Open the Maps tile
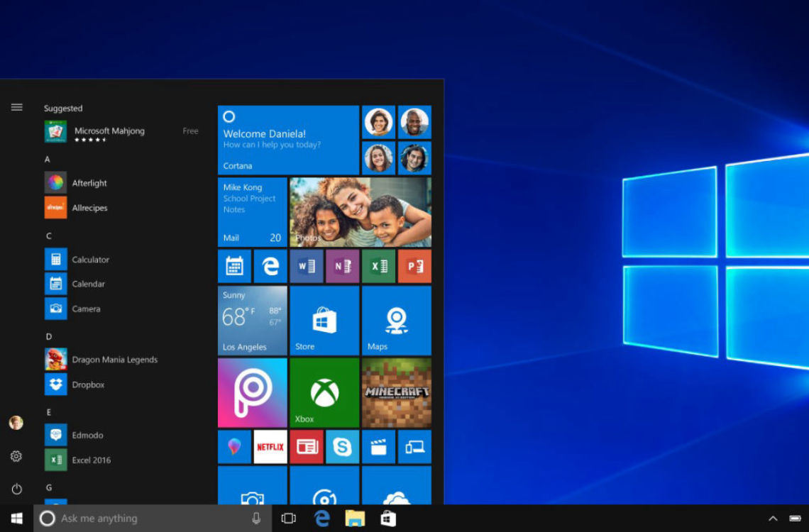Screen dimensions: 809x532 click(x=396, y=320)
